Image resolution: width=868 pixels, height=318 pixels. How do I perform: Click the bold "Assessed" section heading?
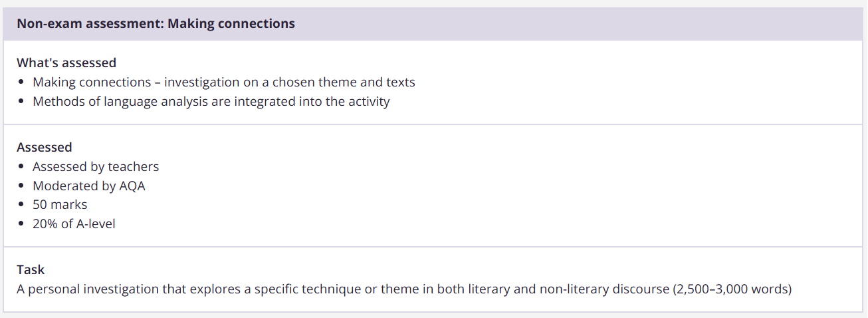tap(45, 147)
